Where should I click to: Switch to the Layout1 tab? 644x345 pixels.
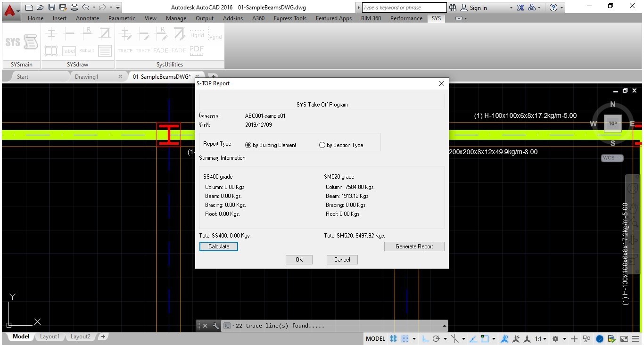pos(50,337)
